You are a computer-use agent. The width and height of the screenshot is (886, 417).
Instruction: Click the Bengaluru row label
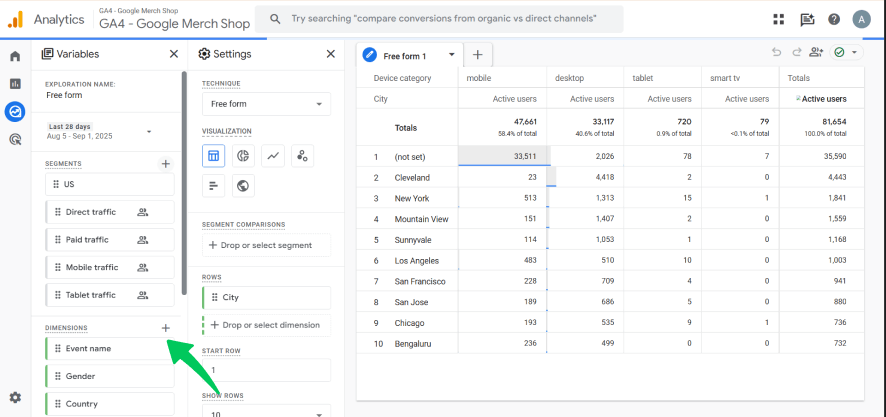click(x=412, y=344)
